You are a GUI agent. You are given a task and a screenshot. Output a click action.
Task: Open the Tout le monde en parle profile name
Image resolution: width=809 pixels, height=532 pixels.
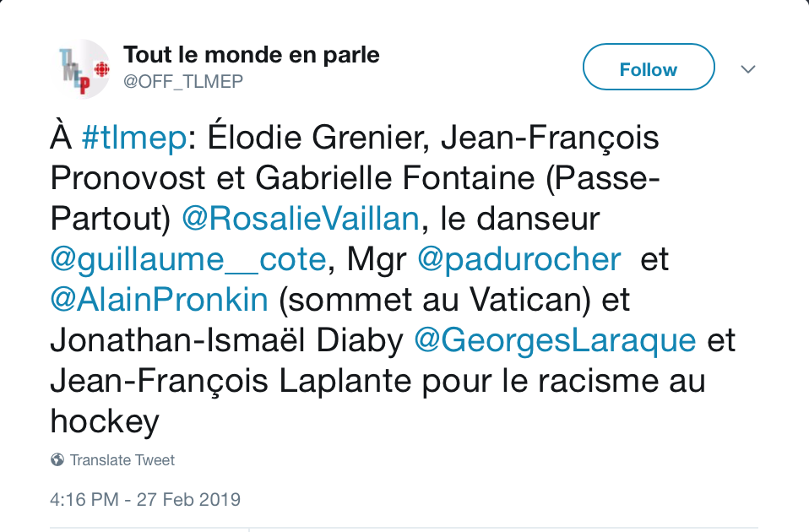click(252, 55)
